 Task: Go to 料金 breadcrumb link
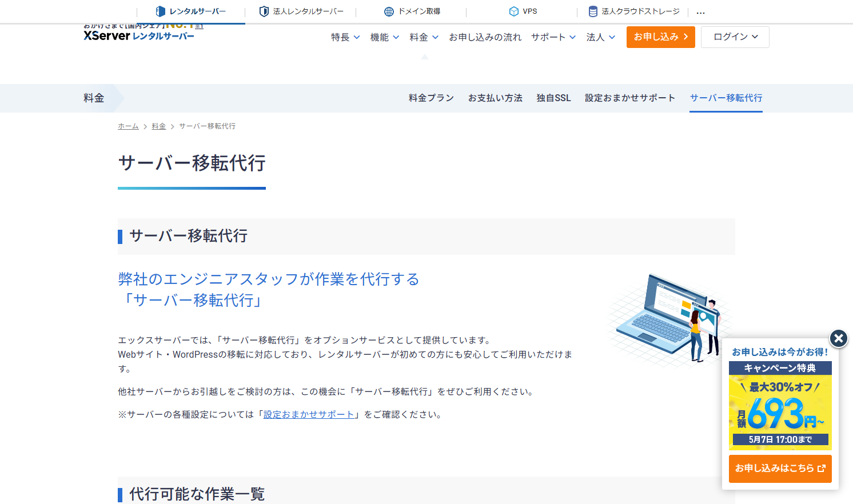coord(159,126)
